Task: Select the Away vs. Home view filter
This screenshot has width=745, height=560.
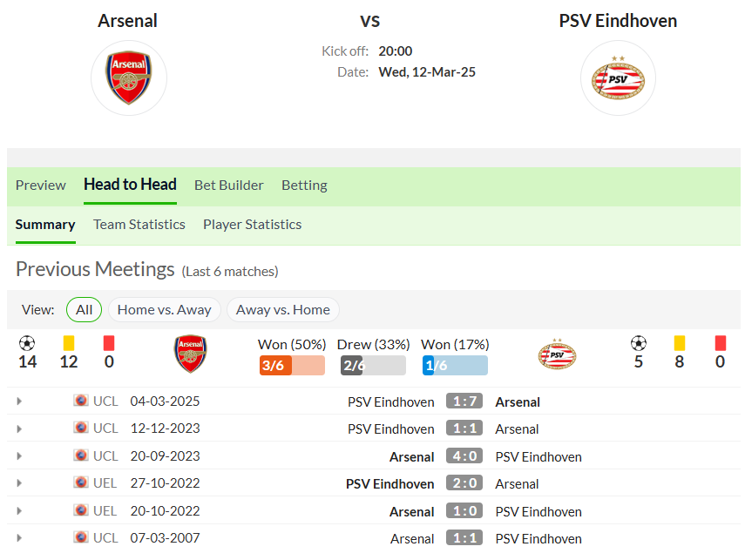Action: pyautogui.click(x=282, y=310)
